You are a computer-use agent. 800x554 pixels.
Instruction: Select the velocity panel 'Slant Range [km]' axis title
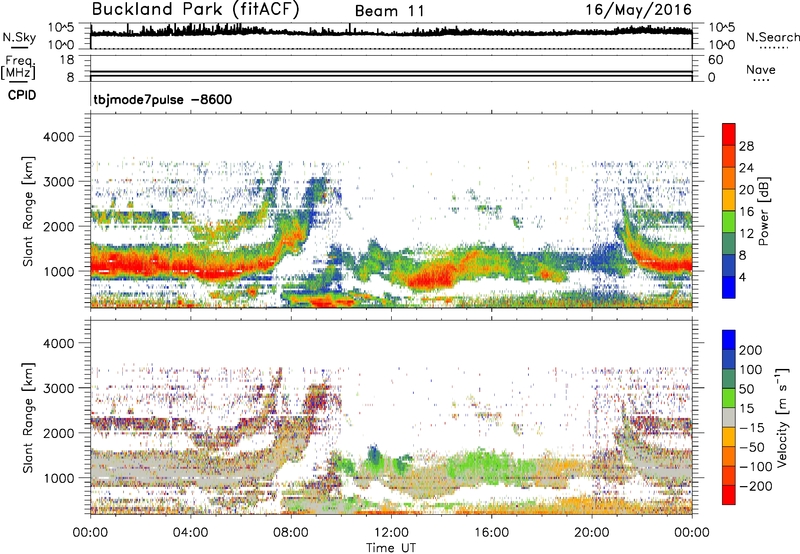point(28,418)
